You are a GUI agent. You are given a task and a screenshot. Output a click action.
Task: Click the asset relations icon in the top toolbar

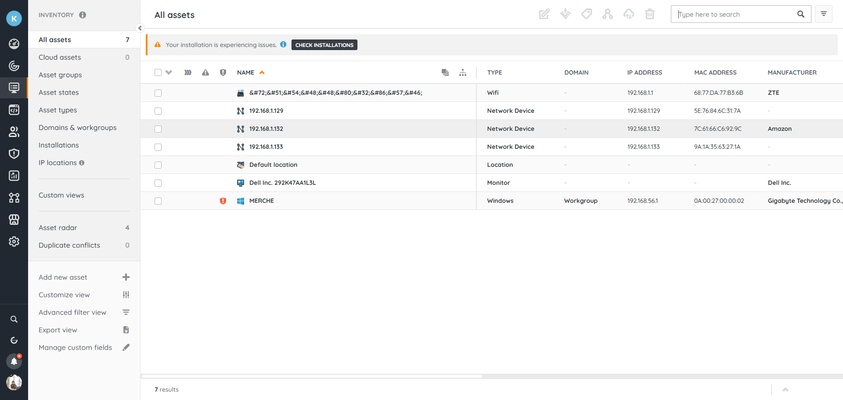click(x=608, y=15)
